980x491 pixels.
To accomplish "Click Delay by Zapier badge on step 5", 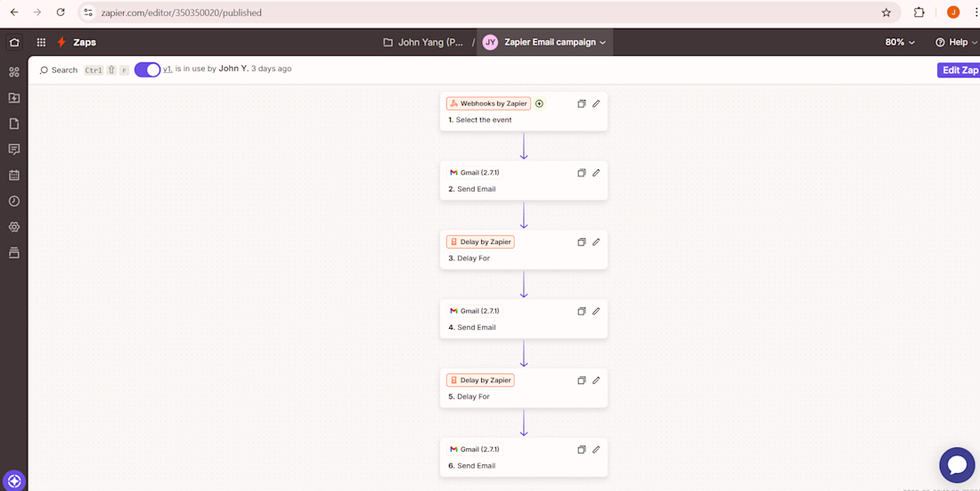I will click(x=480, y=380).
